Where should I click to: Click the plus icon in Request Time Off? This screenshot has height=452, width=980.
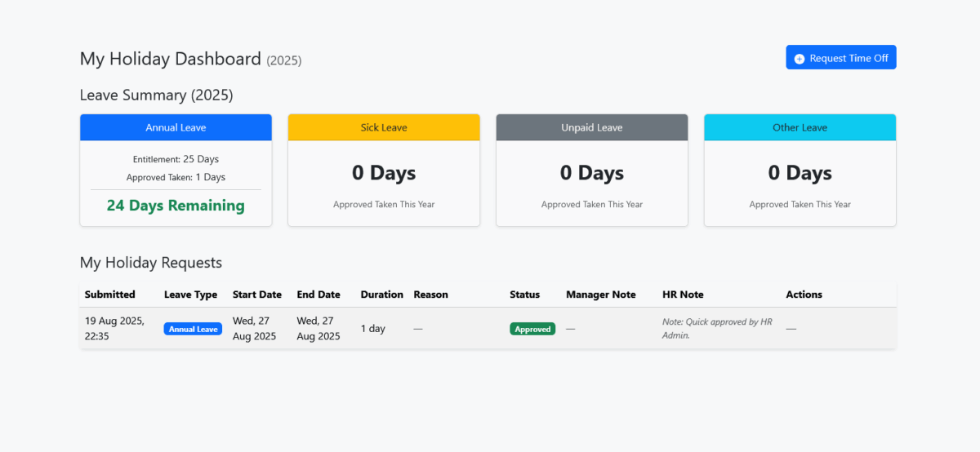[x=800, y=59]
